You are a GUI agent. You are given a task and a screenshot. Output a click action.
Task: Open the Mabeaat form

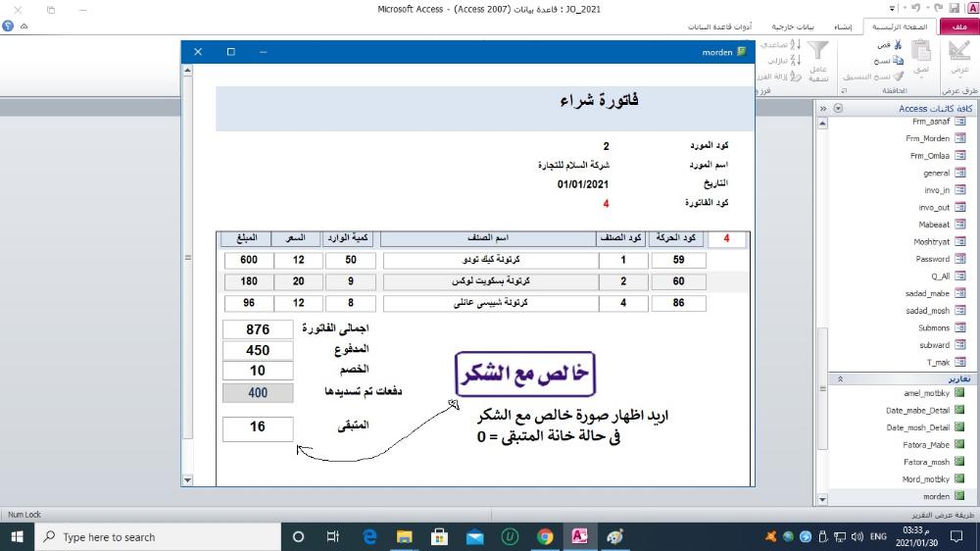click(x=934, y=225)
